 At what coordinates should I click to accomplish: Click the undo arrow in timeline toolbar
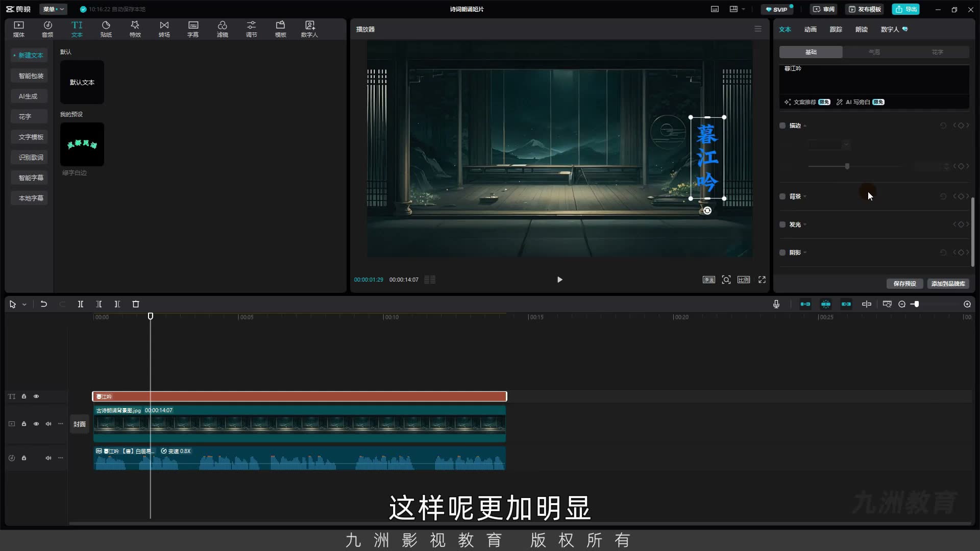(44, 304)
